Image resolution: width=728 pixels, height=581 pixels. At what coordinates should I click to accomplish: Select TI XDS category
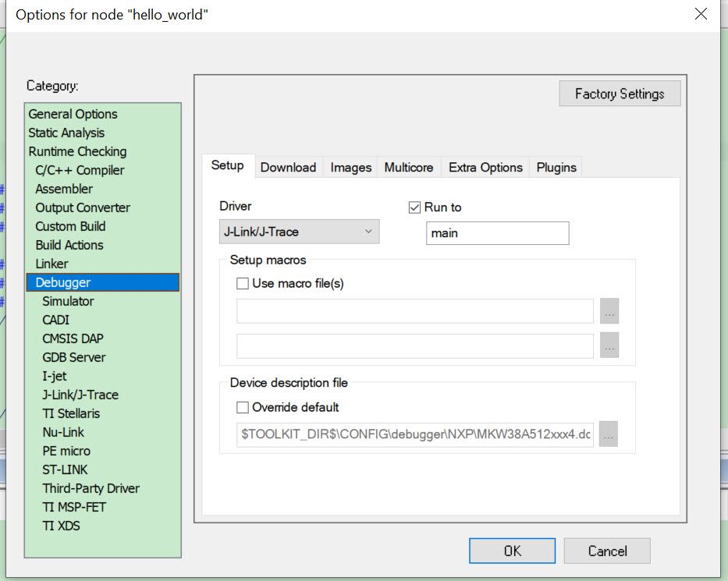(x=62, y=526)
